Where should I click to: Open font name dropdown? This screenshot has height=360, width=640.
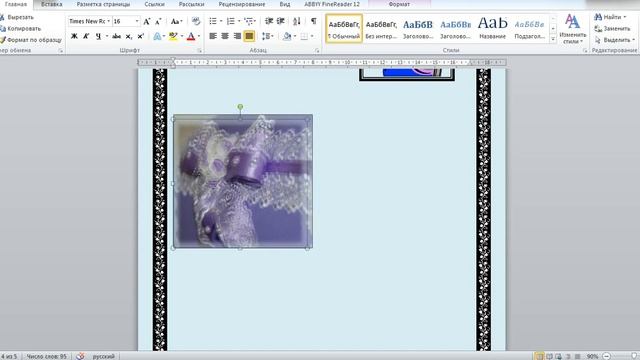(x=109, y=21)
